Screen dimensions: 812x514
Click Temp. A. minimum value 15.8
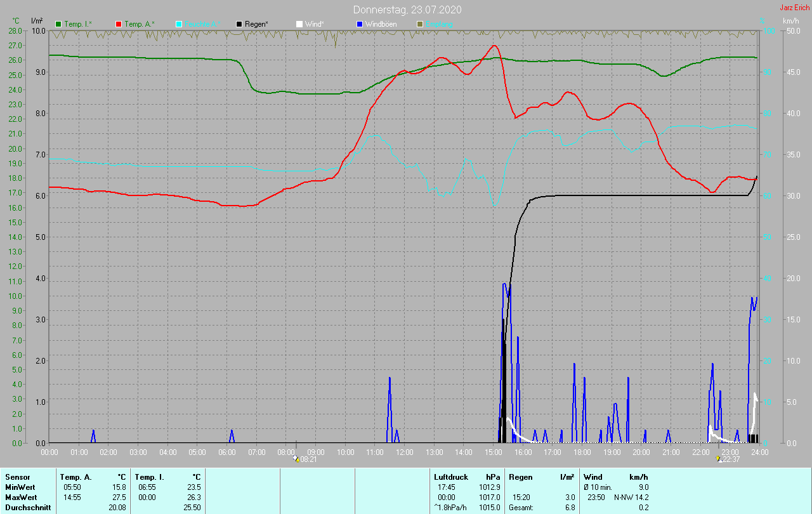tap(119, 487)
